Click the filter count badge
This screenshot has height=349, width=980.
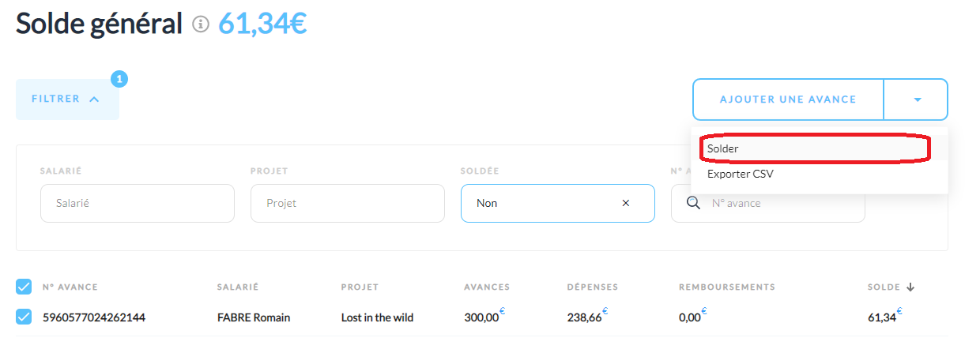(x=119, y=79)
